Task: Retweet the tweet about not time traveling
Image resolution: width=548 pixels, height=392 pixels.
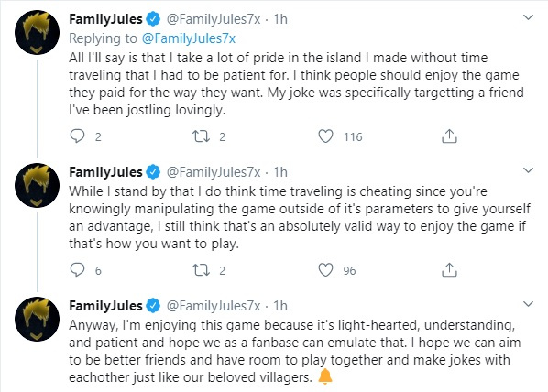Action: click(202, 136)
